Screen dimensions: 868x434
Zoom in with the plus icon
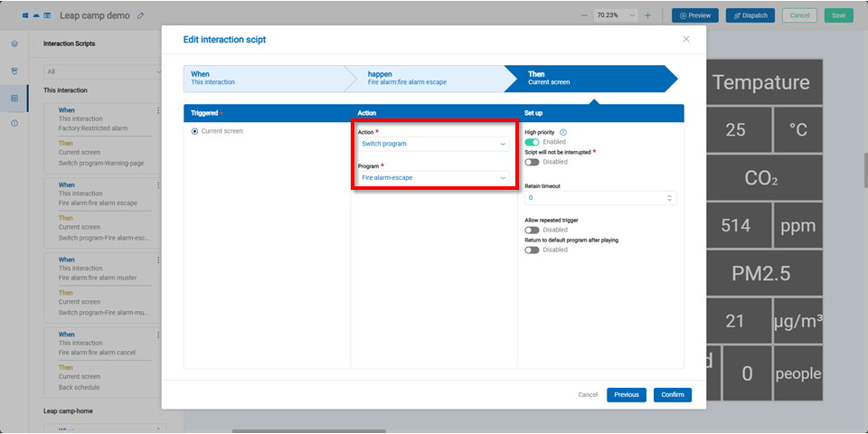click(x=647, y=15)
